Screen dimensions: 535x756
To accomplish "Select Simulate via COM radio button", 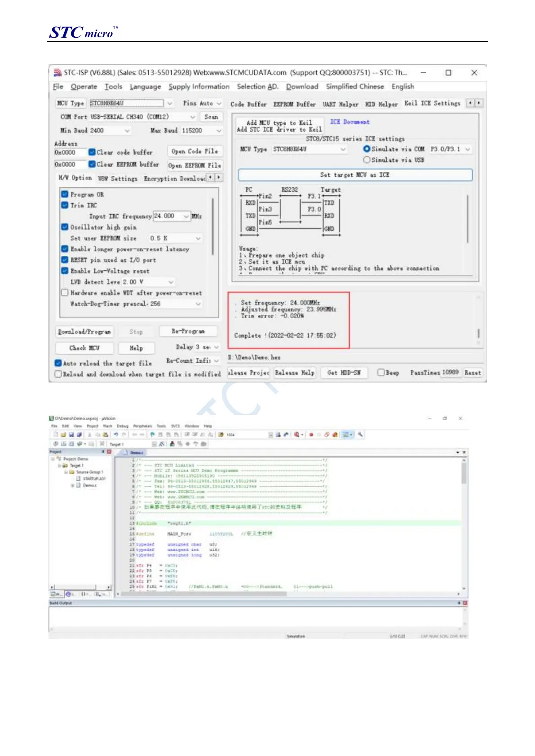I will (x=367, y=149).
